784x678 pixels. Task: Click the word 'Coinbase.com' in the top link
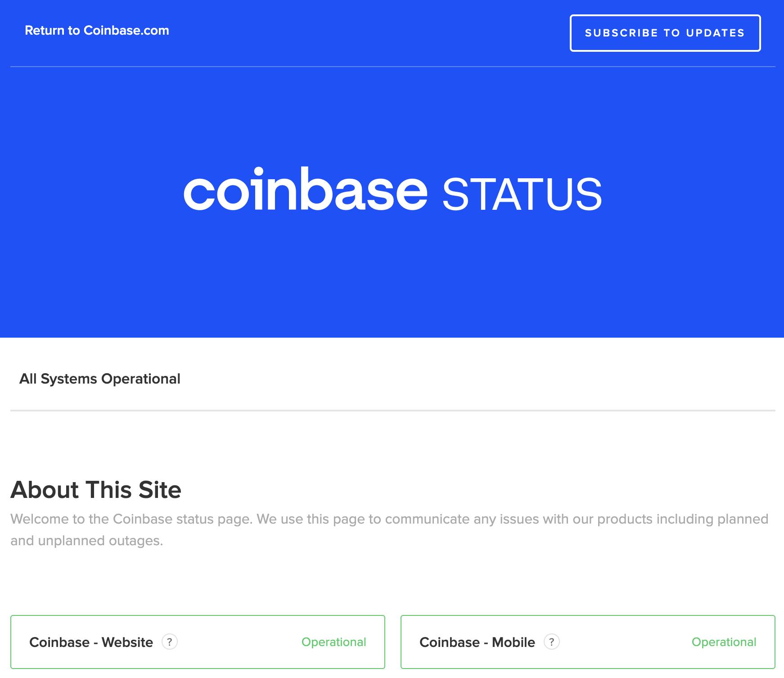coord(126,31)
